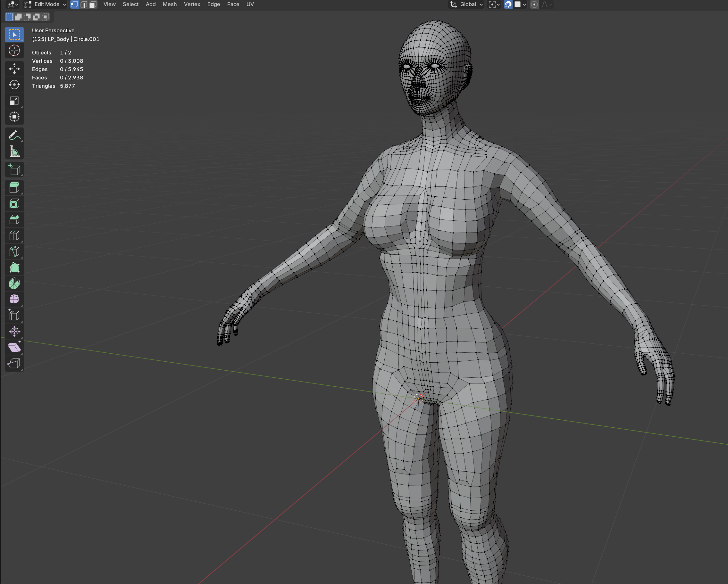The width and height of the screenshot is (728, 584).
Task: Open the Edit Mode dropdown
Action: (x=45, y=4)
